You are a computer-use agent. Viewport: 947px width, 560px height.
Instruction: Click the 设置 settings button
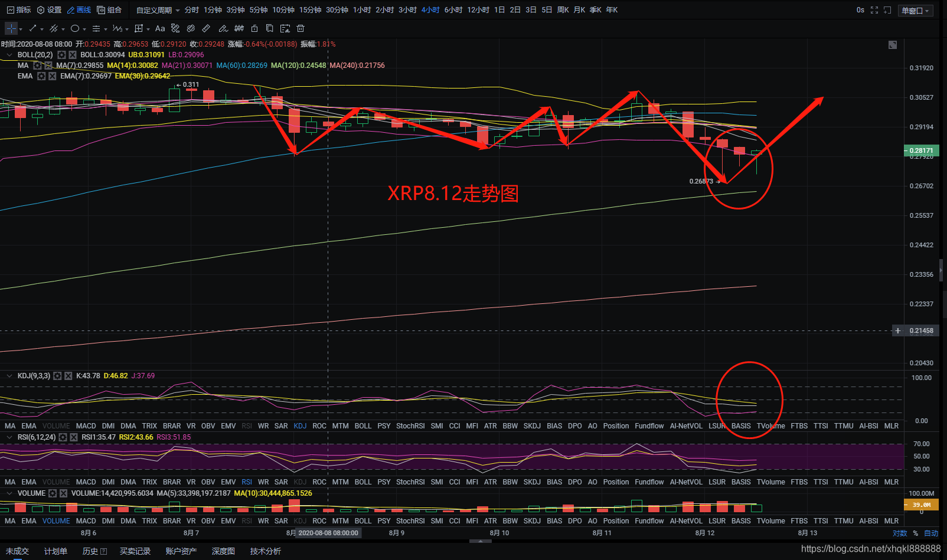[49, 10]
